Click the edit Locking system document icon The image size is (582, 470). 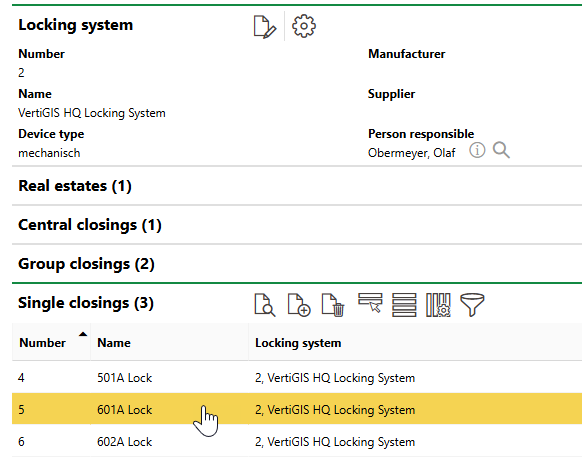point(265,26)
